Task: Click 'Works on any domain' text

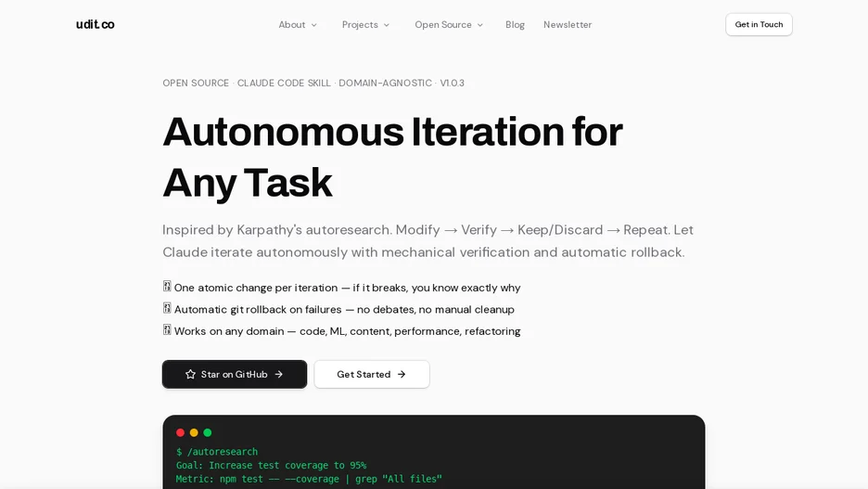Action: [347, 331]
